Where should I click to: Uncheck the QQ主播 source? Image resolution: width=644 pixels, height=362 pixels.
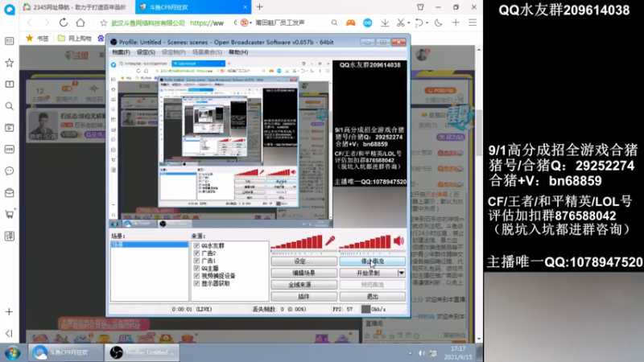point(196,268)
